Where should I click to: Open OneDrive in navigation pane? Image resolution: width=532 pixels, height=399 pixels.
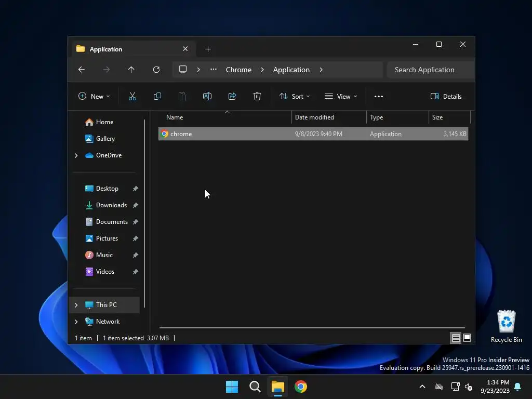[109, 155]
